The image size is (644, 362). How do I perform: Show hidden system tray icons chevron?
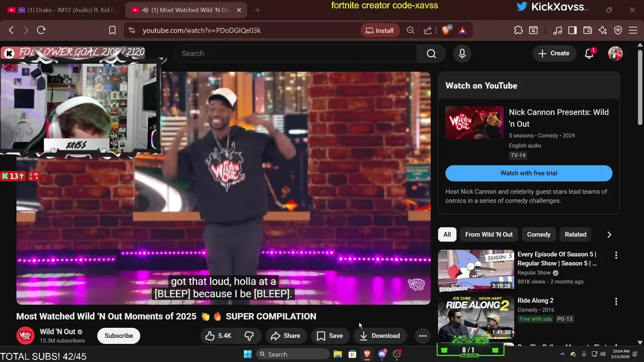(562, 354)
